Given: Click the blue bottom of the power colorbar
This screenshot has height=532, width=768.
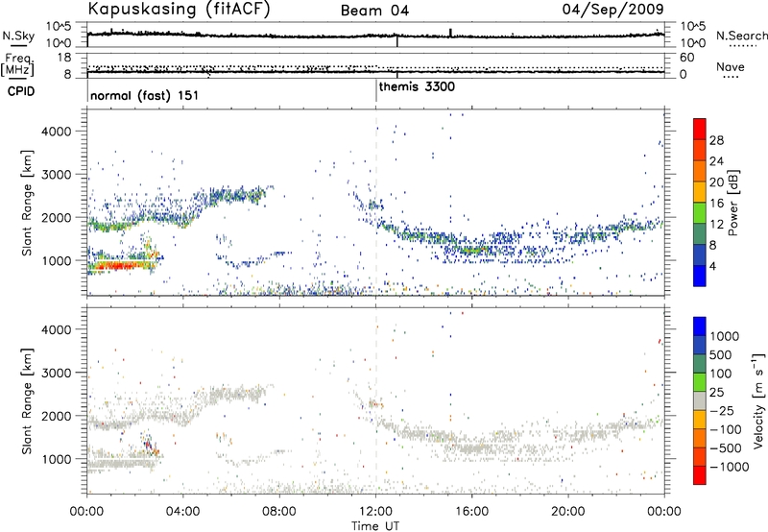Looking at the screenshot, I should [700, 276].
